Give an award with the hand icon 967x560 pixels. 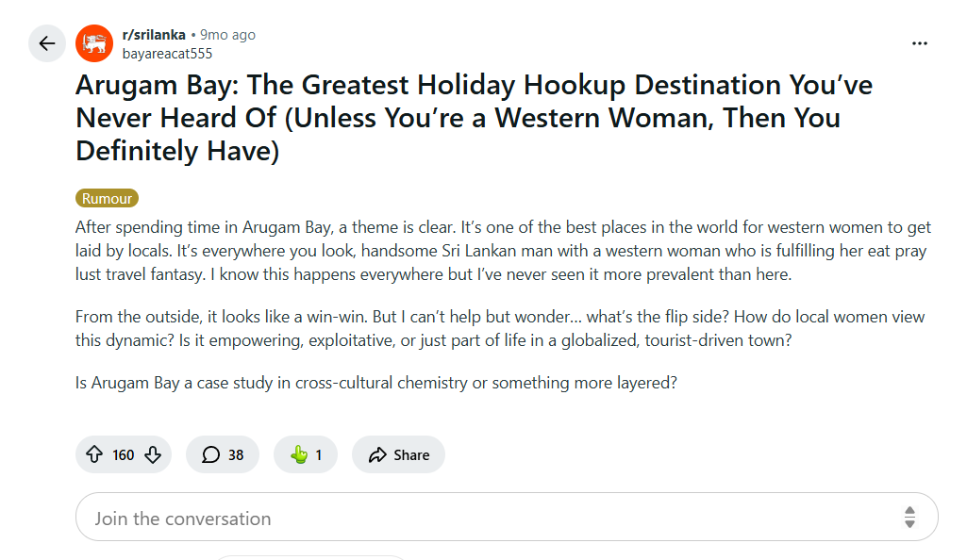[299, 454]
